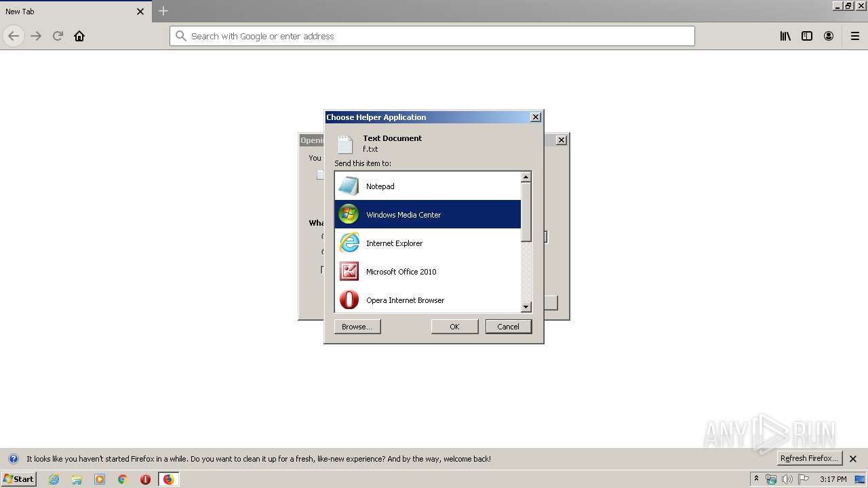Launch Internet Explorer from the taskbar
Viewport: 868px width, 488px height.
click(x=54, y=479)
